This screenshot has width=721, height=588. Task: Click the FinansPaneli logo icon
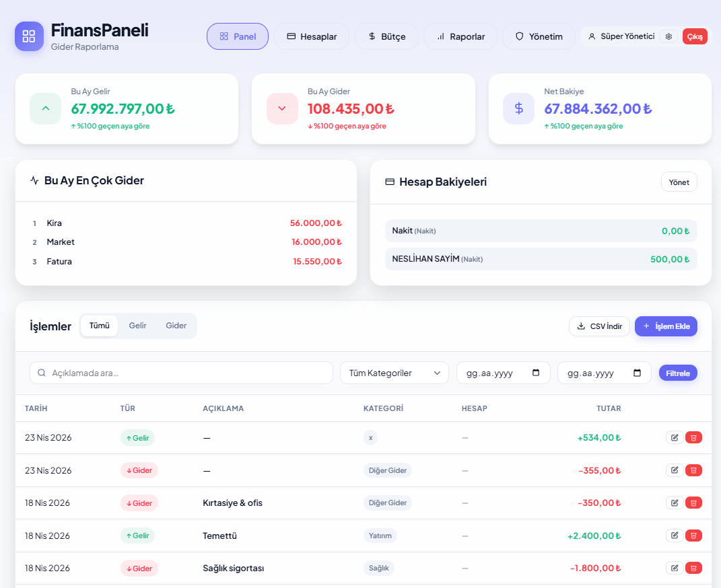pyautogui.click(x=29, y=36)
